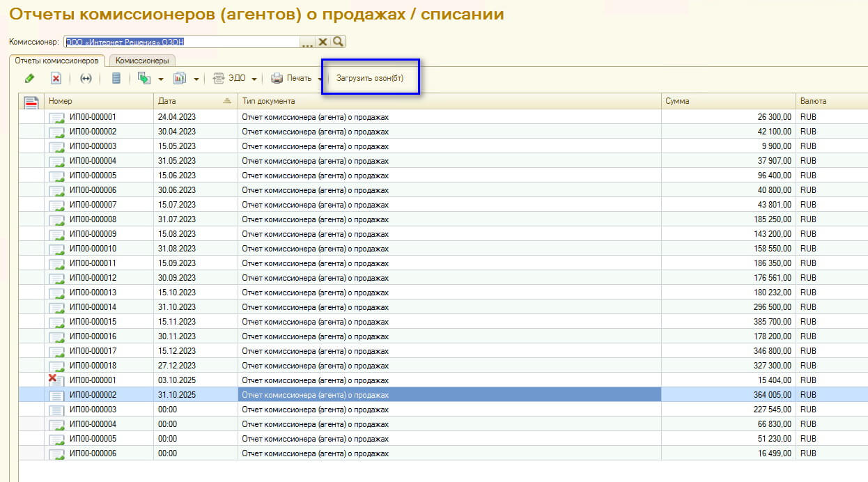This screenshot has width=868, height=482.
Task: Click the document status icon column header
Action: [31, 102]
